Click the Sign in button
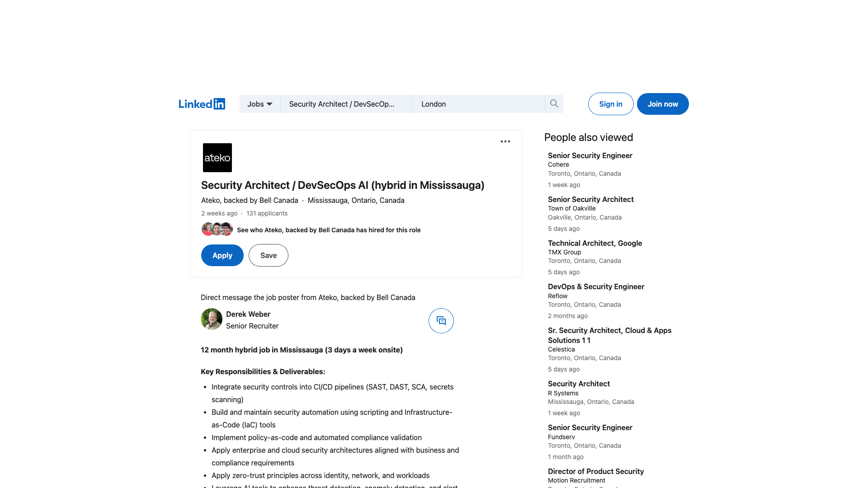Viewport: 868px width, 488px height. pos(611,104)
